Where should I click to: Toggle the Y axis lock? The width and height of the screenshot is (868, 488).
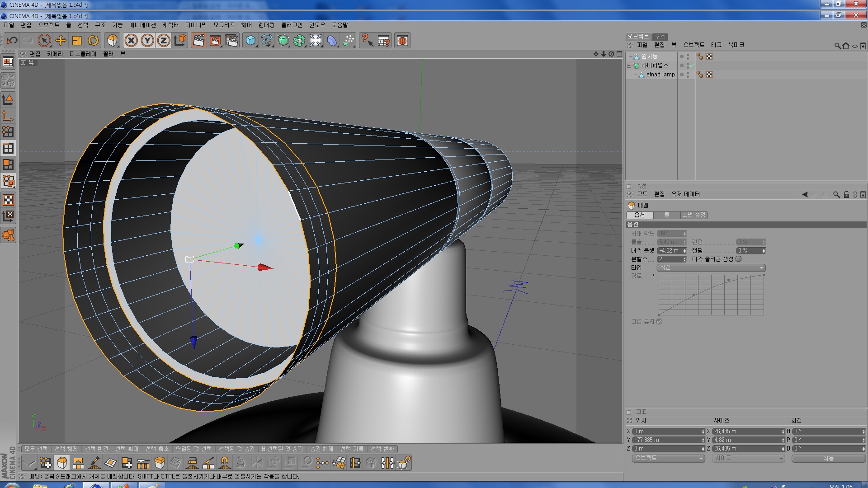pyautogui.click(x=147, y=41)
